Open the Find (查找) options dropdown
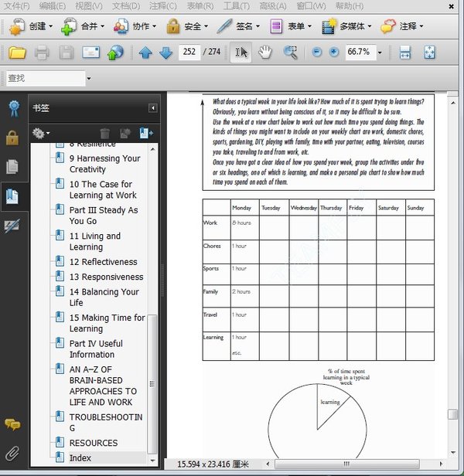464x476 pixels. pos(89,79)
